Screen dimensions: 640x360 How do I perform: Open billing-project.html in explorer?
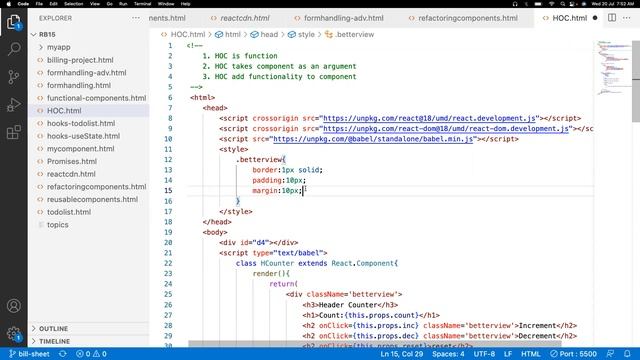89,60
